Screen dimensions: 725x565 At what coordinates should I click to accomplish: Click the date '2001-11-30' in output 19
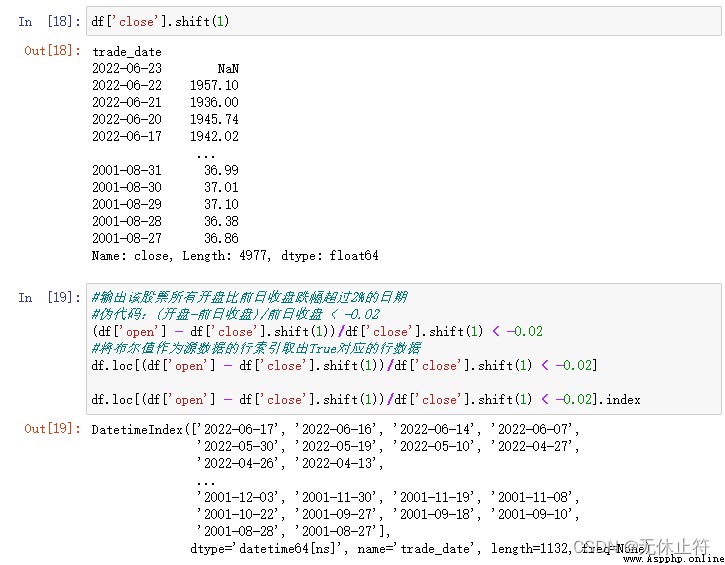[337, 497]
